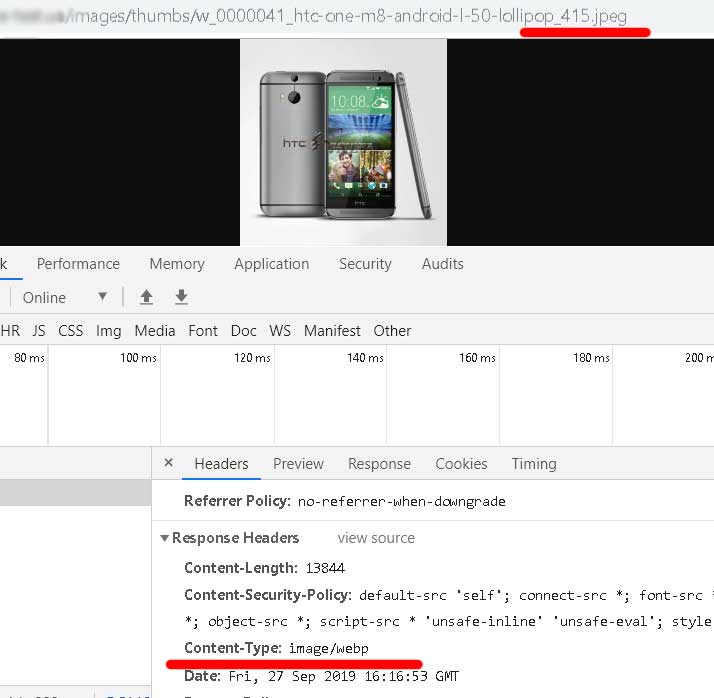Screen dimensions: 714x698
Task: Filter requests by Manifest type
Action: click(332, 331)
